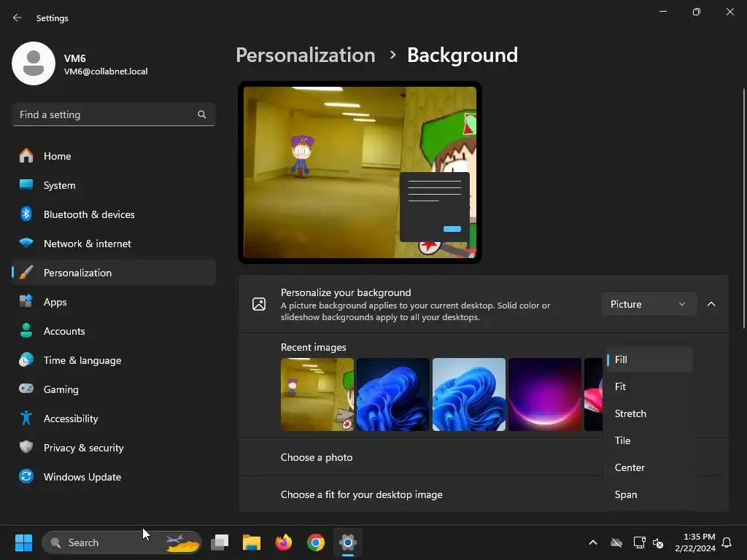
Task: Navigate to Personalization breadcrumb
Action: click(x=306, y=55)
